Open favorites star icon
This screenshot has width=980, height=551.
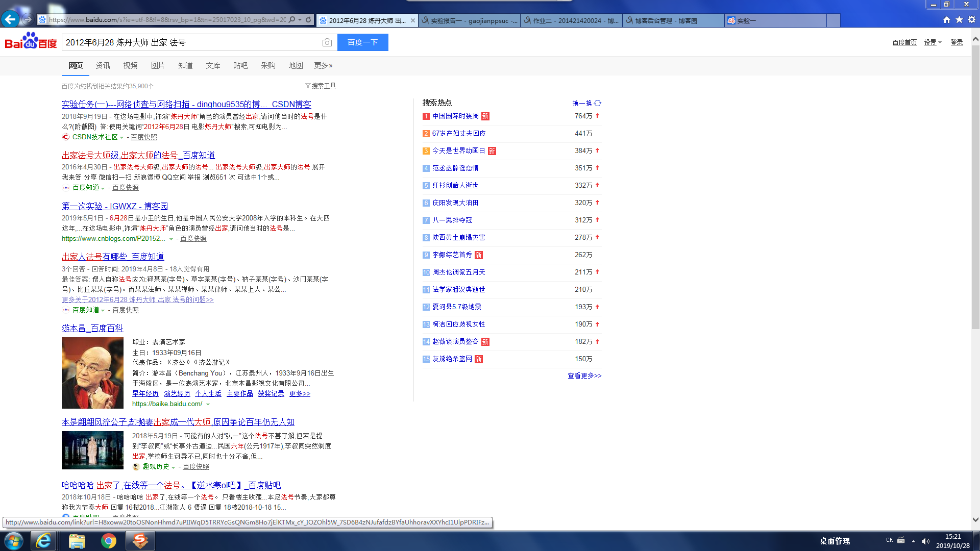[x=959, y=20]
